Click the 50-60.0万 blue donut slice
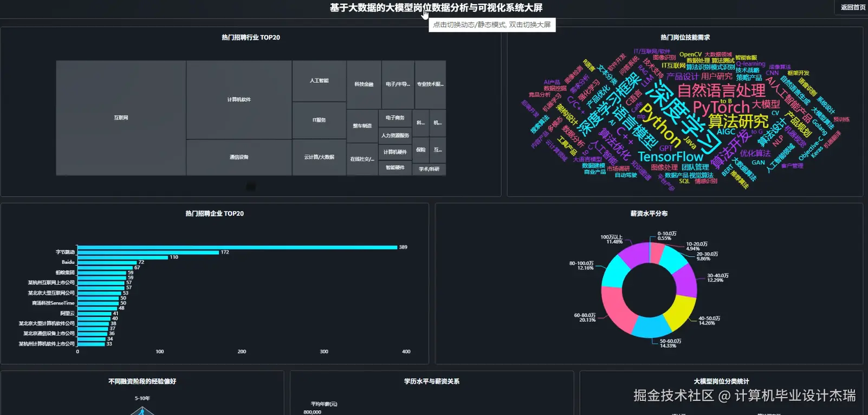The width and height of the screenshot is (868, 415). (x=652, y=328)
